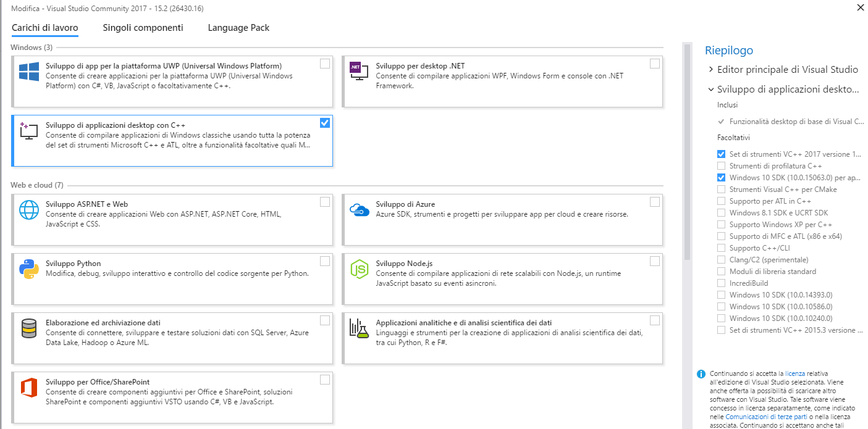Click the database icon for Elaborazione dati
Image resolution: width=868 pixels, height=429 pixels.
[x=28, y=328]
